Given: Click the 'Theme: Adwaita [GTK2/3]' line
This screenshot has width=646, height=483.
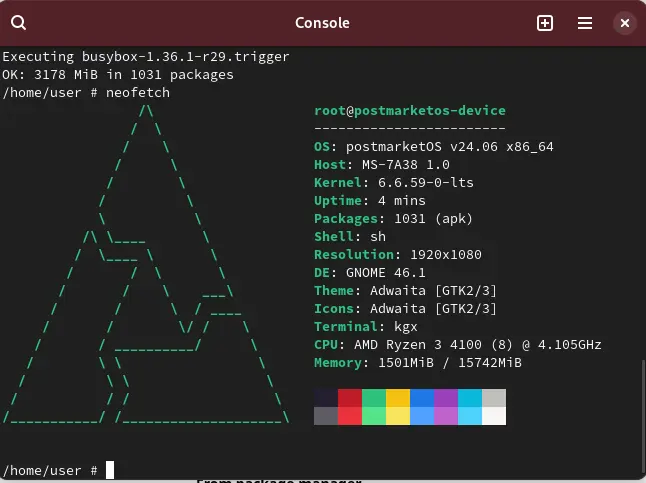Looking at the screenshot, I should [x=405, y=291].
